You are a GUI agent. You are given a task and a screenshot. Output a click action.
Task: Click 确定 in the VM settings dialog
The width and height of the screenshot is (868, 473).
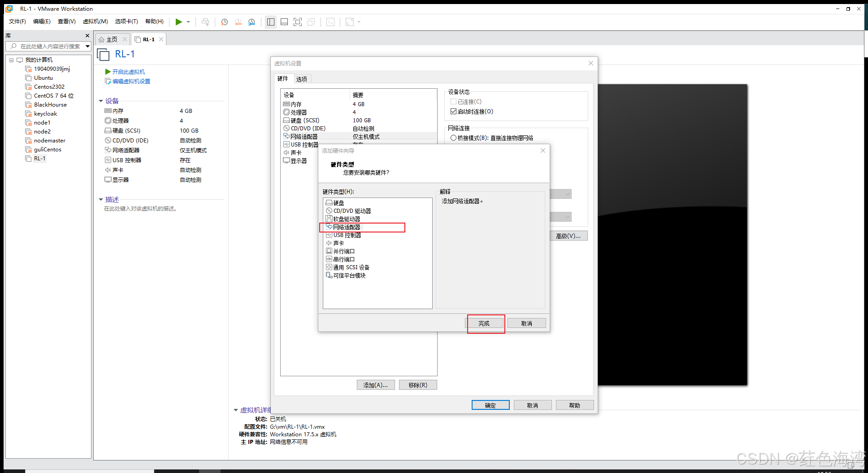pyautogui.click(x=490, y=405)
